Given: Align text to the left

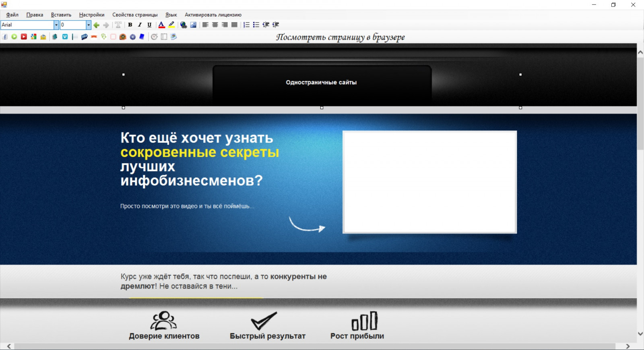Looking at the screenshot, I should [x=205, y=25].
